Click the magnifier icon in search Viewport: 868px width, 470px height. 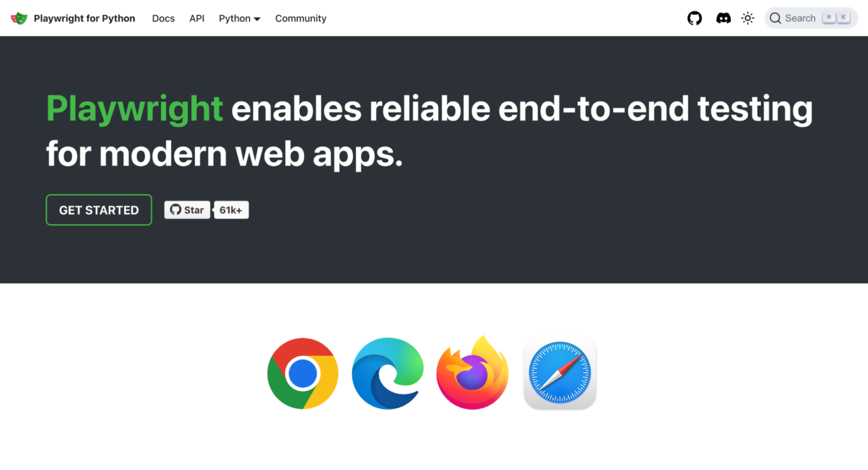tap(775, 18)
